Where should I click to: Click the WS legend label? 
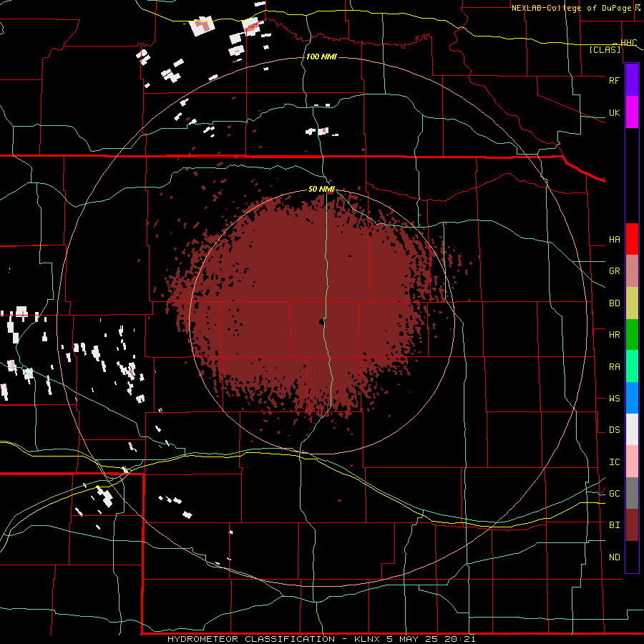(x=614, y=399)
